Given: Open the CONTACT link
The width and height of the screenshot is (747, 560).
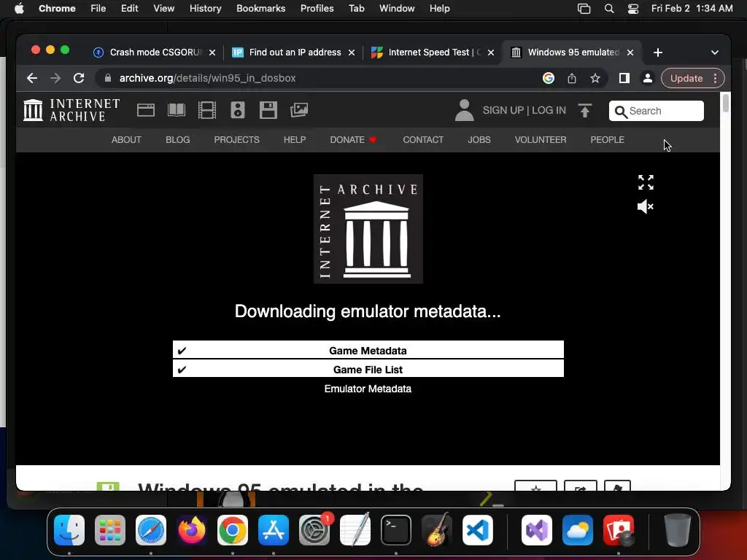Looking at the screenshot, I should click(x=423, y=139).
